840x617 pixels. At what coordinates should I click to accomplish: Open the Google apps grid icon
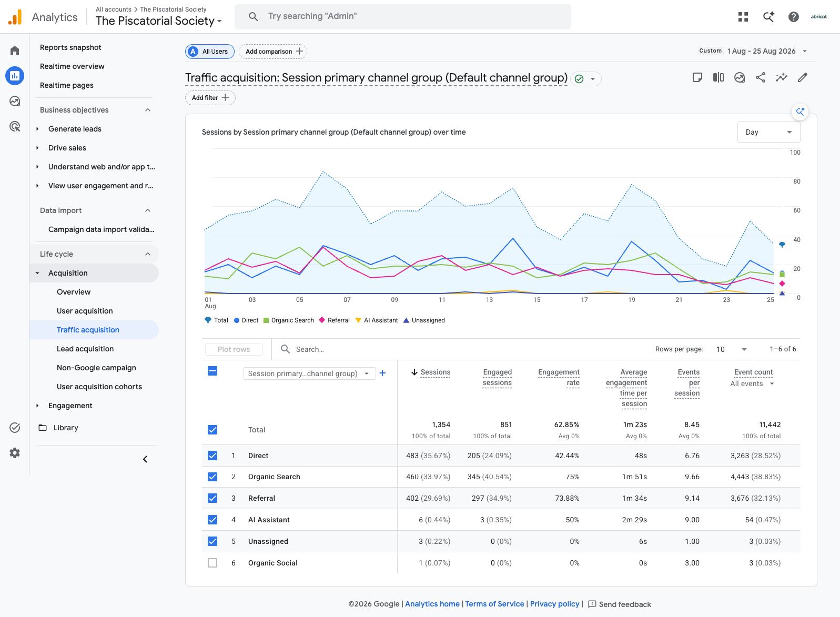pos(743,17)
